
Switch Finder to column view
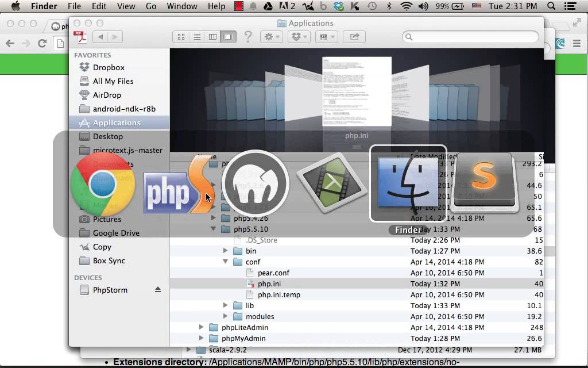click(x=212, y=37)
